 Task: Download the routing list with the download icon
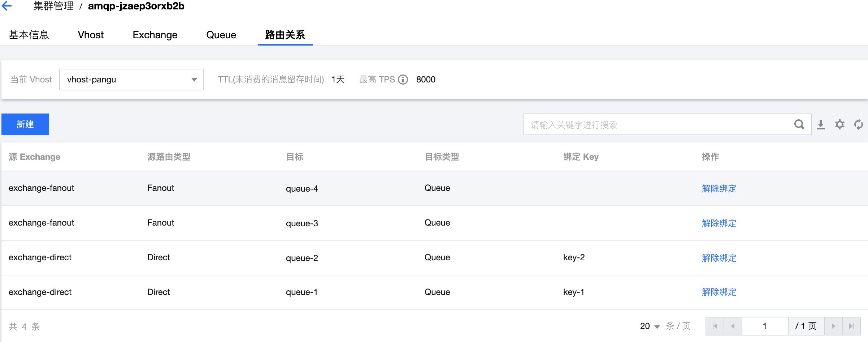pos(821,124)
